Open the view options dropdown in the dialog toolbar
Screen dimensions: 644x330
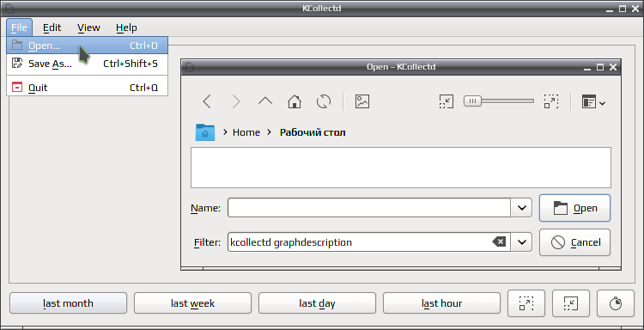(593, 102)
